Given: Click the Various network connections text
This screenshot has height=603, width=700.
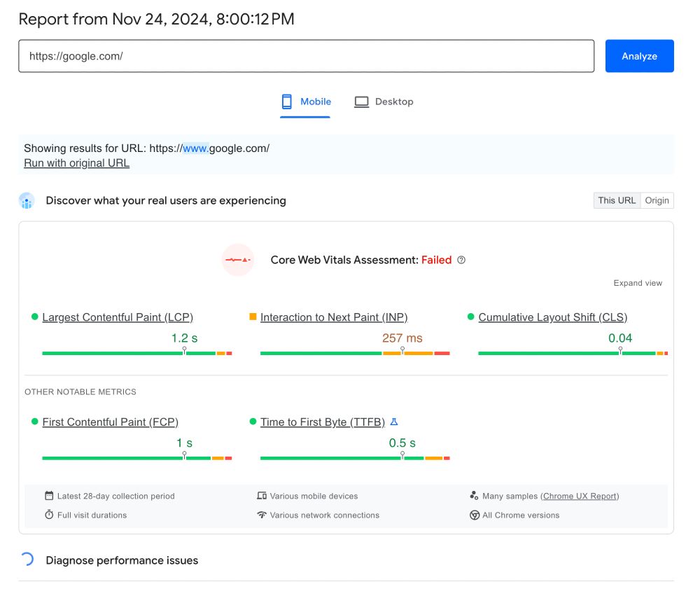Looking at the screenshot, I should pyautogui.click(x=325, y=515).
